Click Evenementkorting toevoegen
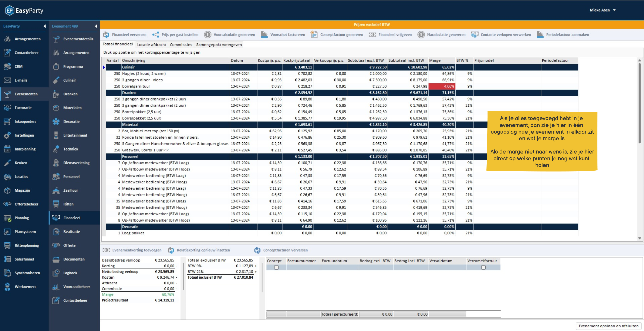 click(x=132, y=250)
